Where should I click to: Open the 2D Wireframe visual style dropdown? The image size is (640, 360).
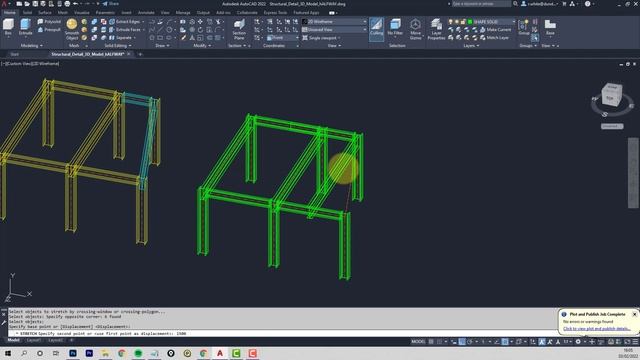tap(334, 22)
